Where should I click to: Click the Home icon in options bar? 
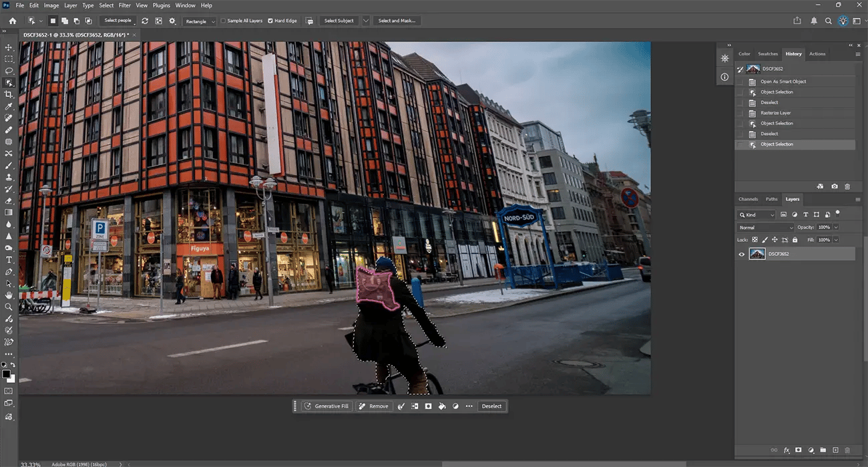coord(12,21)
